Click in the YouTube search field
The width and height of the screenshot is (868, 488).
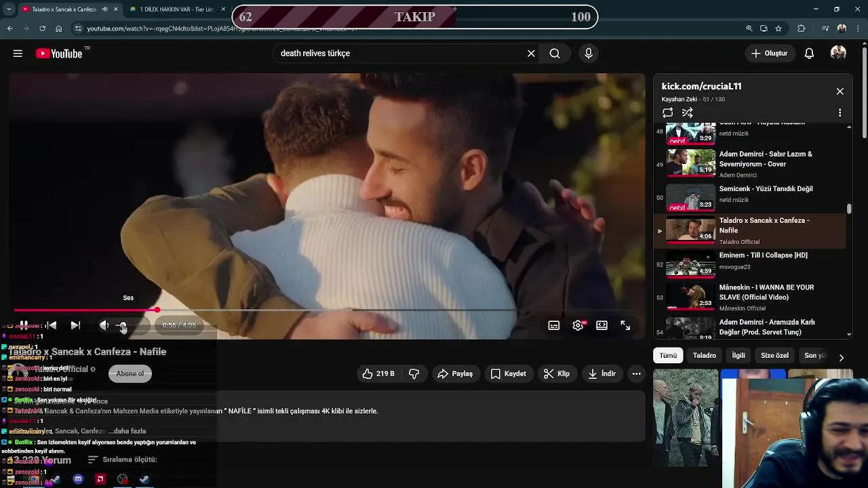click(x=400, y=54)
